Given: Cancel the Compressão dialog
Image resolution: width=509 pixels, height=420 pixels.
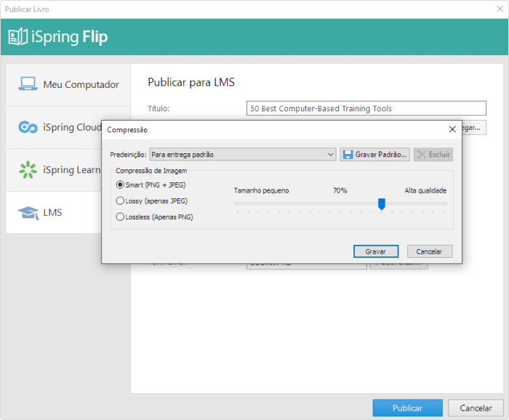Looking at the screenshot, I should point(430,251).
